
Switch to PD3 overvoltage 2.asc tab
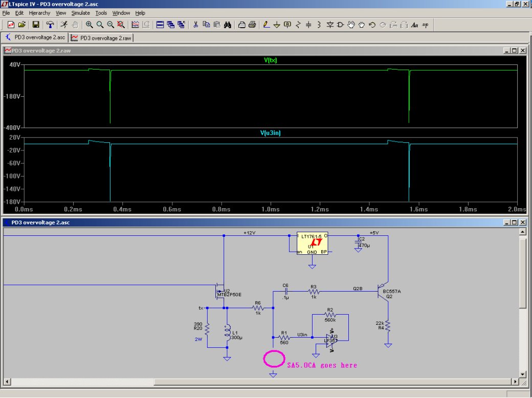point(35,37)
